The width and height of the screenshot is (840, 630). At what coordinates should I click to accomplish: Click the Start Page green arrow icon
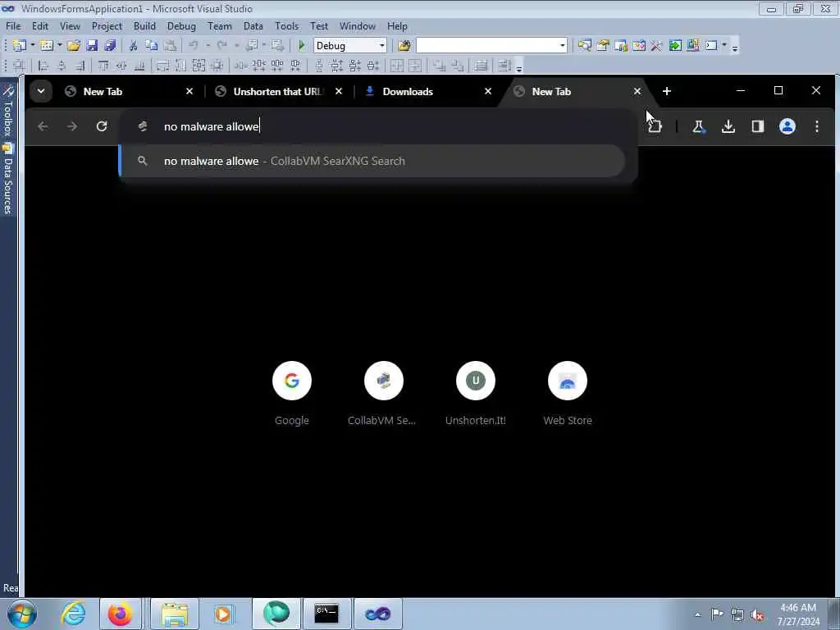[675, 46]
